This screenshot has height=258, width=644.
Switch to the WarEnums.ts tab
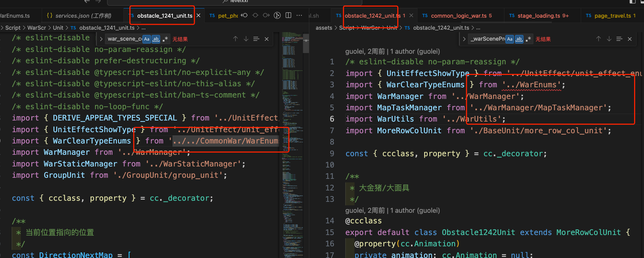[x=14, y=16]
